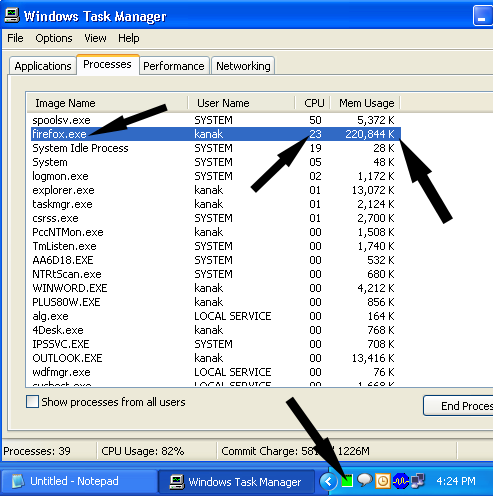Click the Task Manager title bar icon
The image size is (493, 496).
point(12,16)
